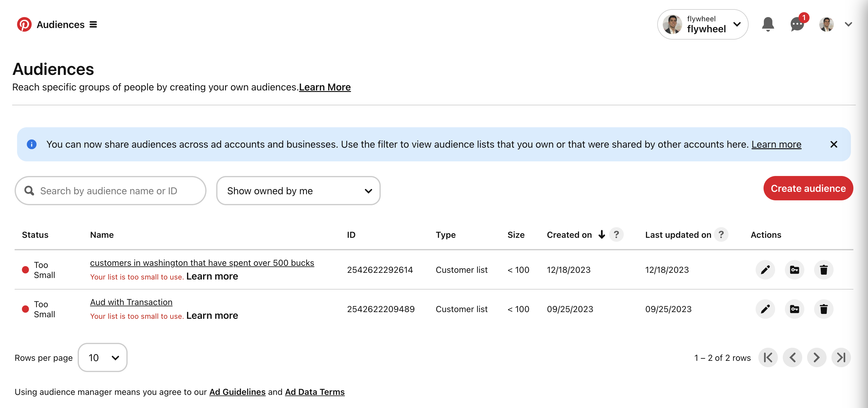Click the Name column header
Viewport: 868px width, 408px height.
pyautogui.click(x=102, y=235)
